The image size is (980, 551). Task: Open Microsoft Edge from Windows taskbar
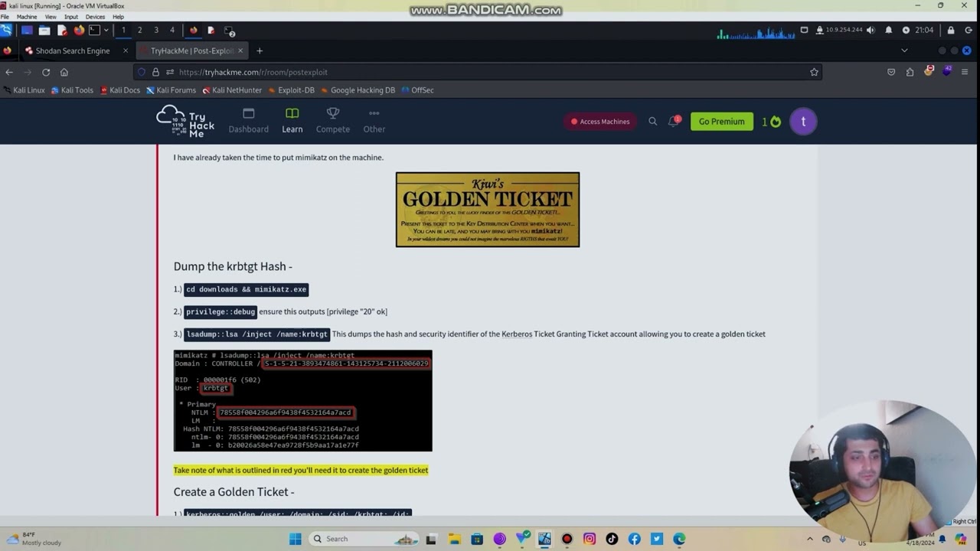(x=679, y=539)
